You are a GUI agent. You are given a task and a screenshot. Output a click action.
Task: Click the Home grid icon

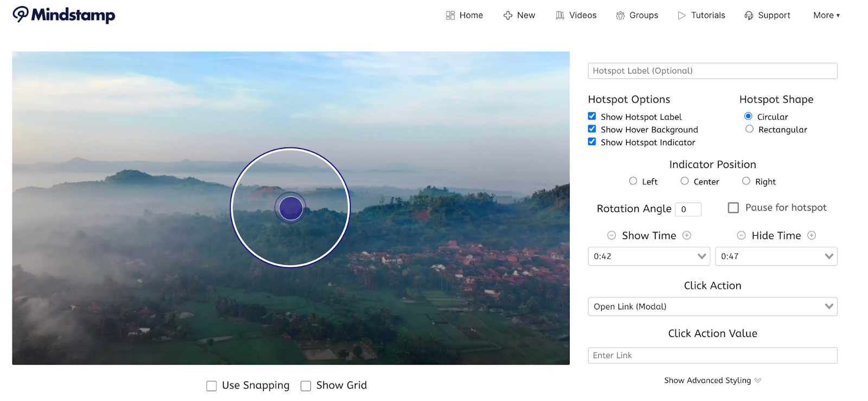(450, 16)
